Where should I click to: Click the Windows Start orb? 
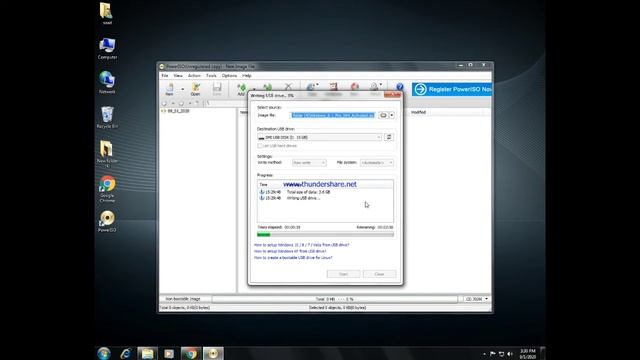104,353
